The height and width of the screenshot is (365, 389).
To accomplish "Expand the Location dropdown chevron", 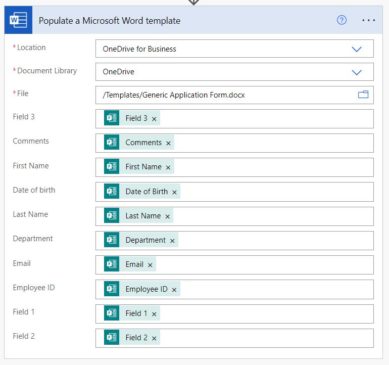I will pos(357,49).
